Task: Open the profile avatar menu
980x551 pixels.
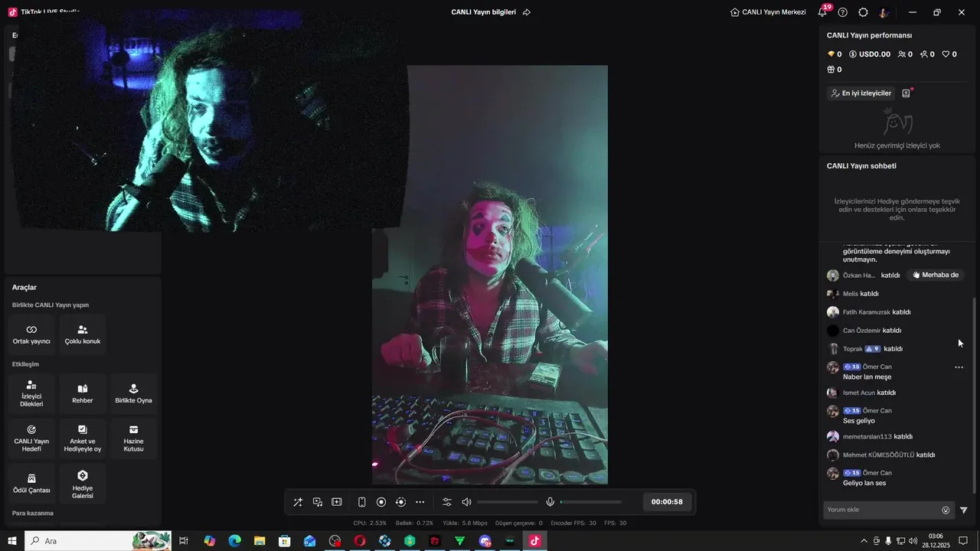Action: 884,12
